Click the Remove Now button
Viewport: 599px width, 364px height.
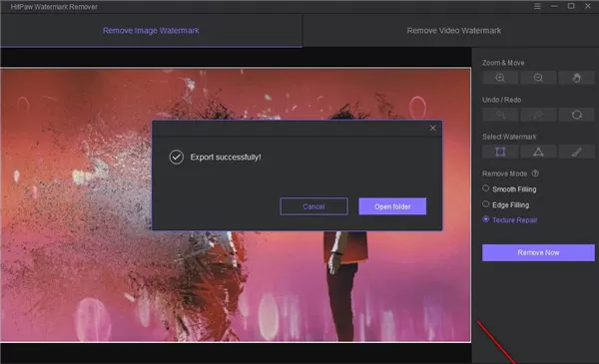538,252
